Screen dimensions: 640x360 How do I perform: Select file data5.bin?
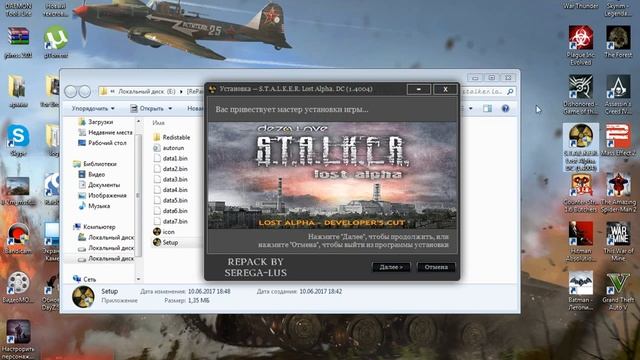[x=170, y=200]
